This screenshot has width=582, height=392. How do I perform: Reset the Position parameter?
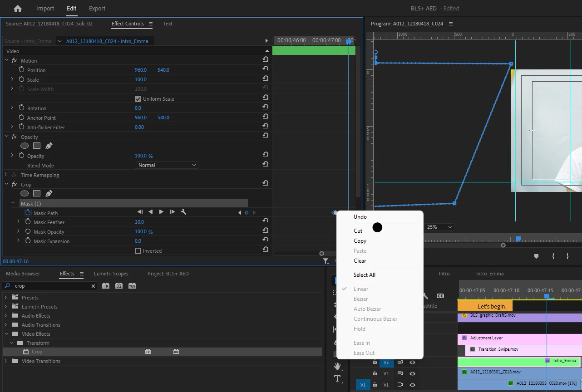point(265,69)
